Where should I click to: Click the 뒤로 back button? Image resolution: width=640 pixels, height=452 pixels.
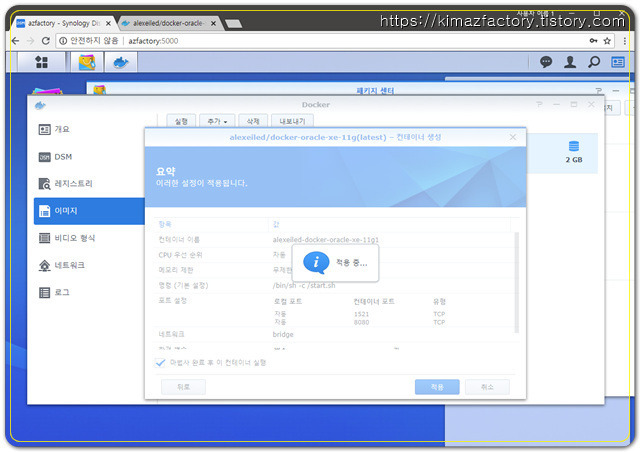click(x=183, y=387)
